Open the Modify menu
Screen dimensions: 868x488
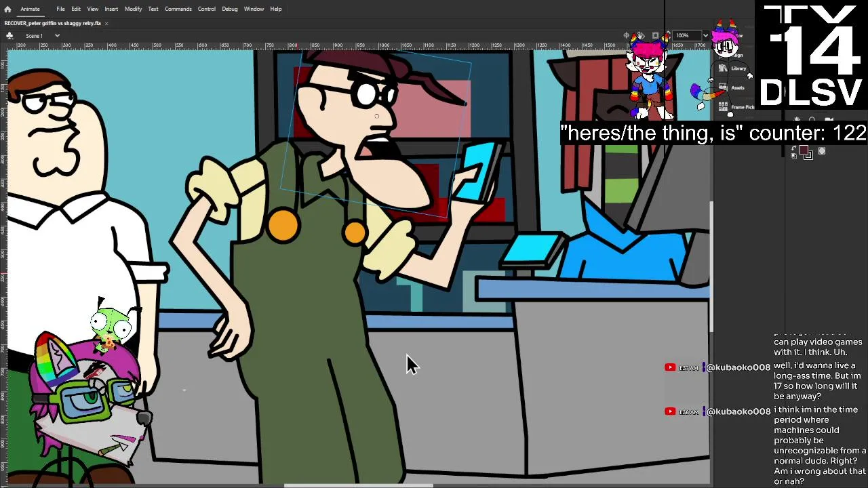pyautogui.click(x=133, y=9)
